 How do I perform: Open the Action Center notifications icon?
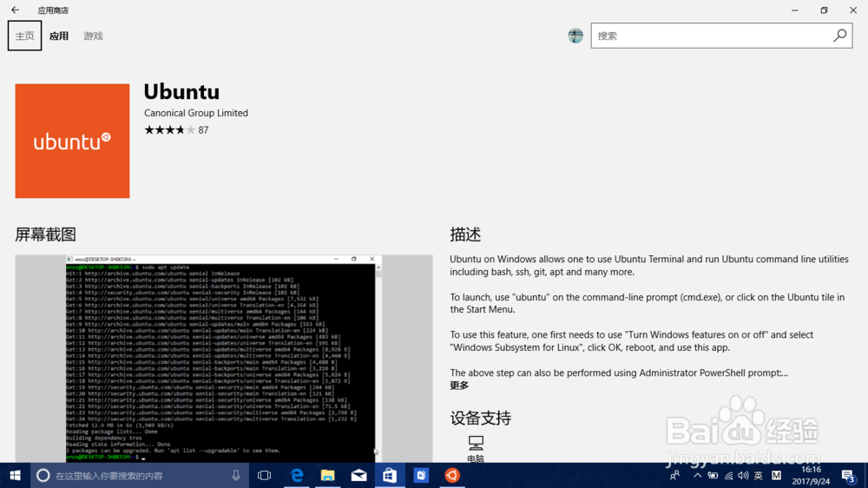[x=849, y=475]
